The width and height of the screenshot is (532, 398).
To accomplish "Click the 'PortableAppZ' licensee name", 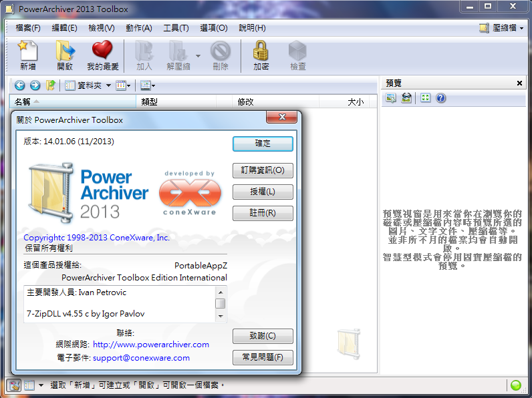I will click(201, 266).
